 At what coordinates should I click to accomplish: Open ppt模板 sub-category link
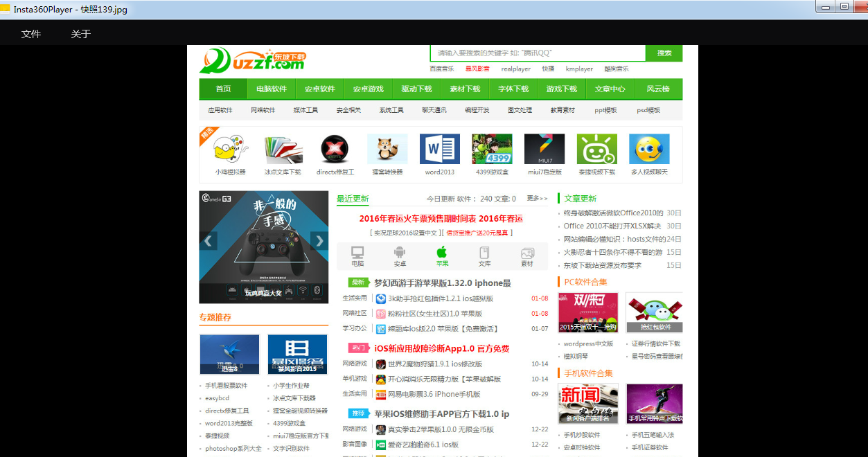pyautogui.click(x=605, y=110)
